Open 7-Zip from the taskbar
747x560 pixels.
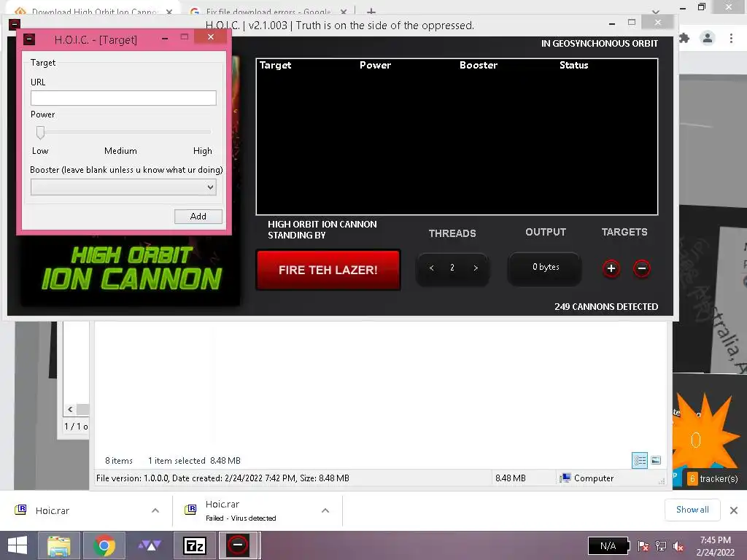pos(195,545)
